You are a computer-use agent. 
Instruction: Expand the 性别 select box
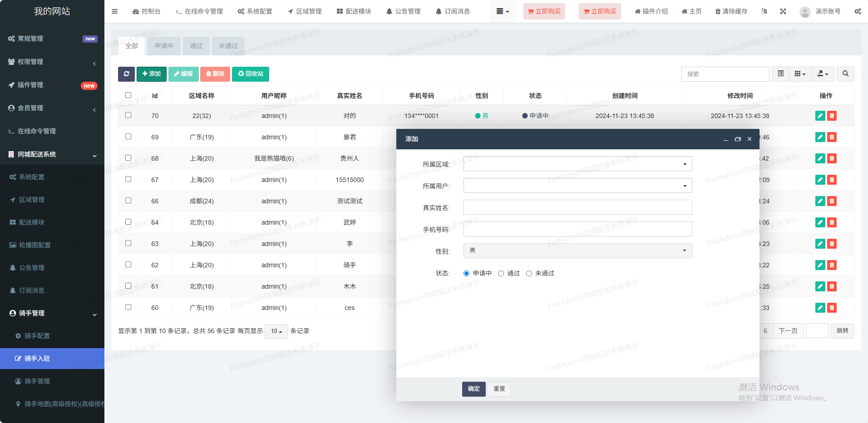(577, 251)
